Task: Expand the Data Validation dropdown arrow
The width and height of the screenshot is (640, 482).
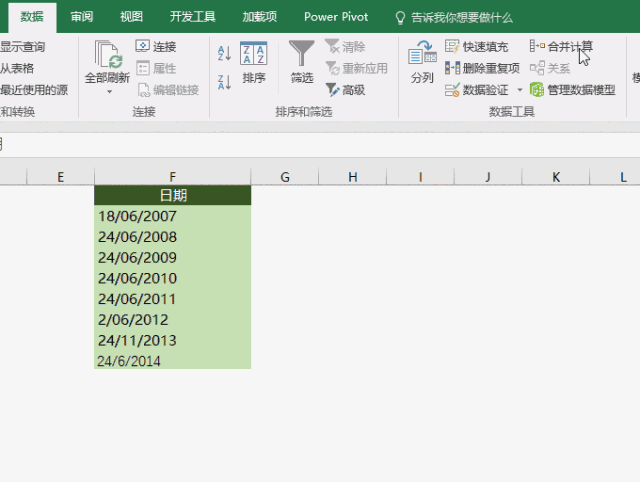Action: (520, 90)
